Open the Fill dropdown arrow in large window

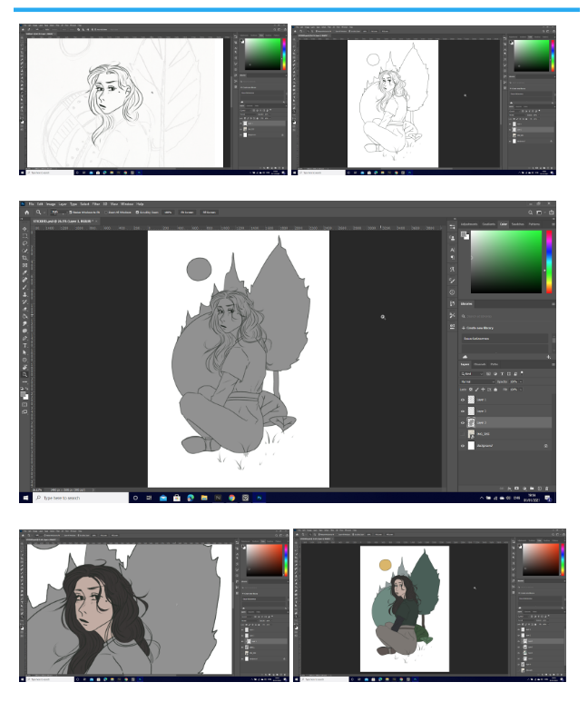coord(521,390)
